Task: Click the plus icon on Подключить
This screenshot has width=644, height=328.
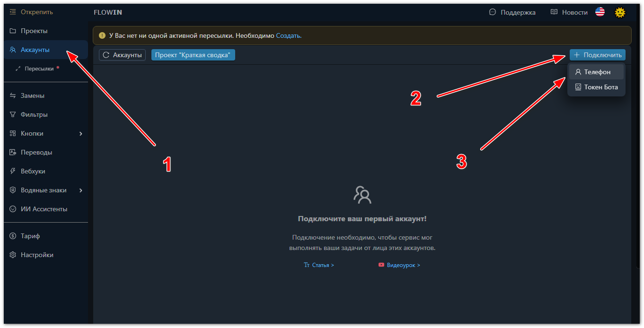Action: point(576,55)
